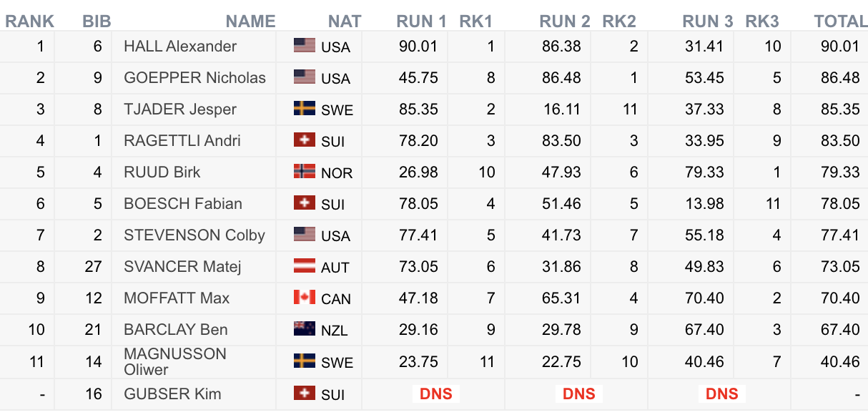Open athlete GOEPPER Nicholas
The width and height of the screenshot is (868, 415).
[194, 78]
